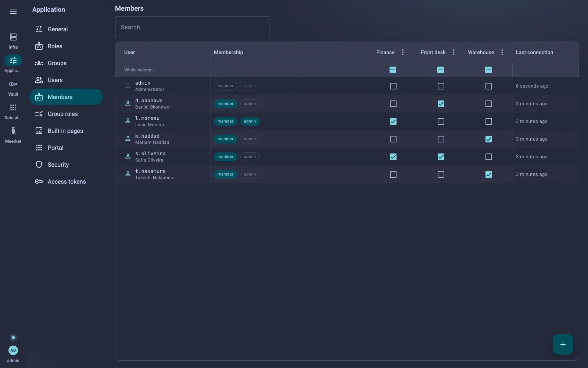588x368 pixels.
Task: Toggle admin badge for s.oliveira
Action: click(250, 157)
